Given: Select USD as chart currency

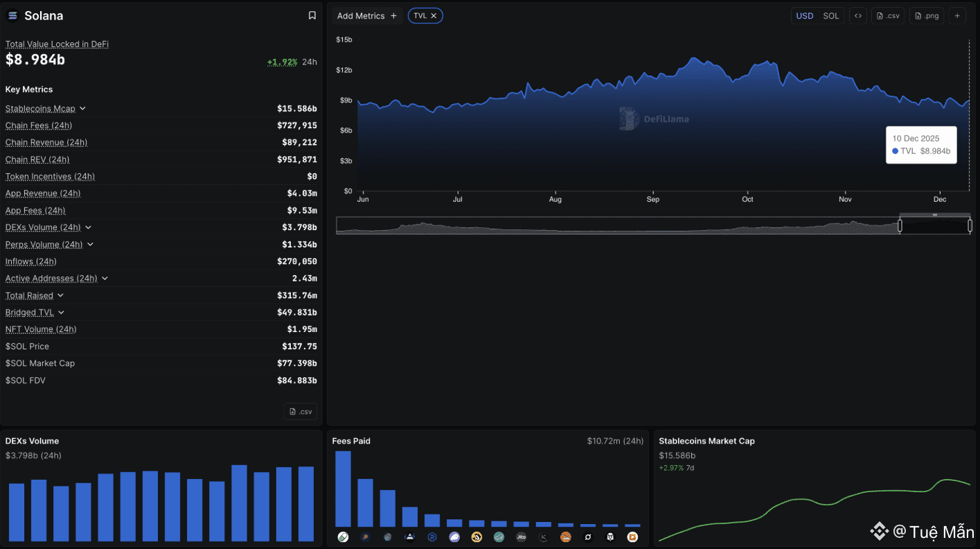Looking at the screenshot, I should (x=804, y=16).
